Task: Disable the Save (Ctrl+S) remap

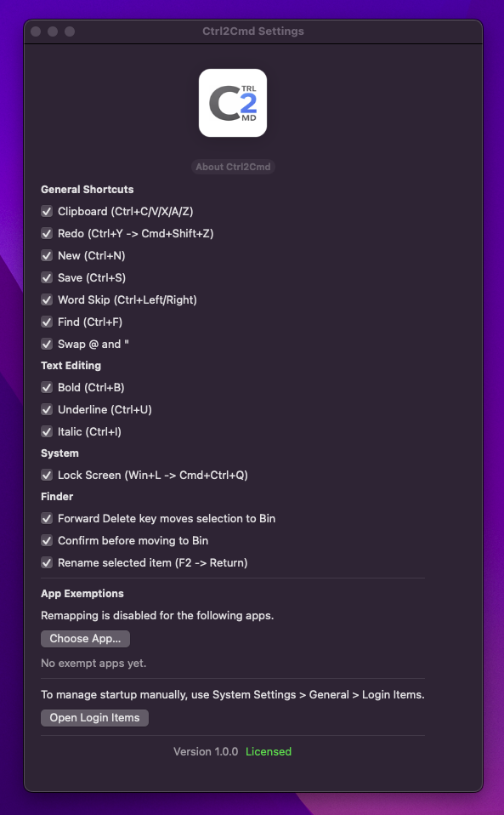Action: pyautogui.click(x=47, y=277)
